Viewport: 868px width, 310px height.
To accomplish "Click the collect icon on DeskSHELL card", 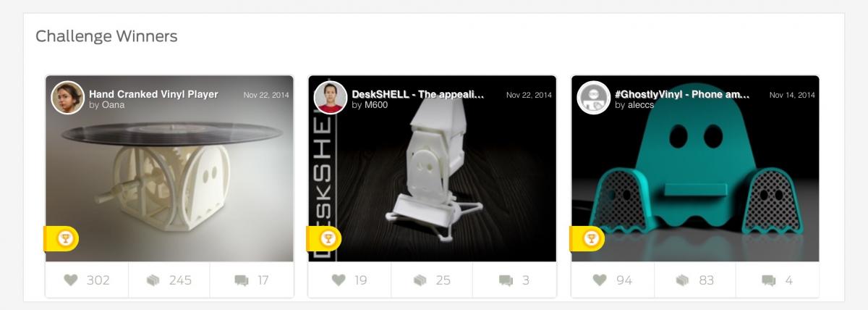I will click(420, 280).
